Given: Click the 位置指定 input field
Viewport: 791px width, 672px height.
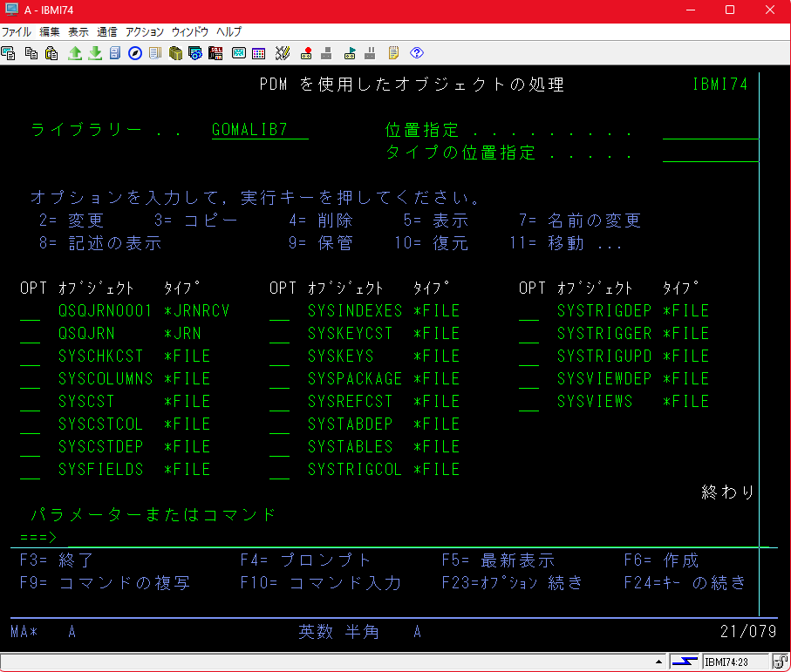Looking at the screenshot, I should 710,130.
